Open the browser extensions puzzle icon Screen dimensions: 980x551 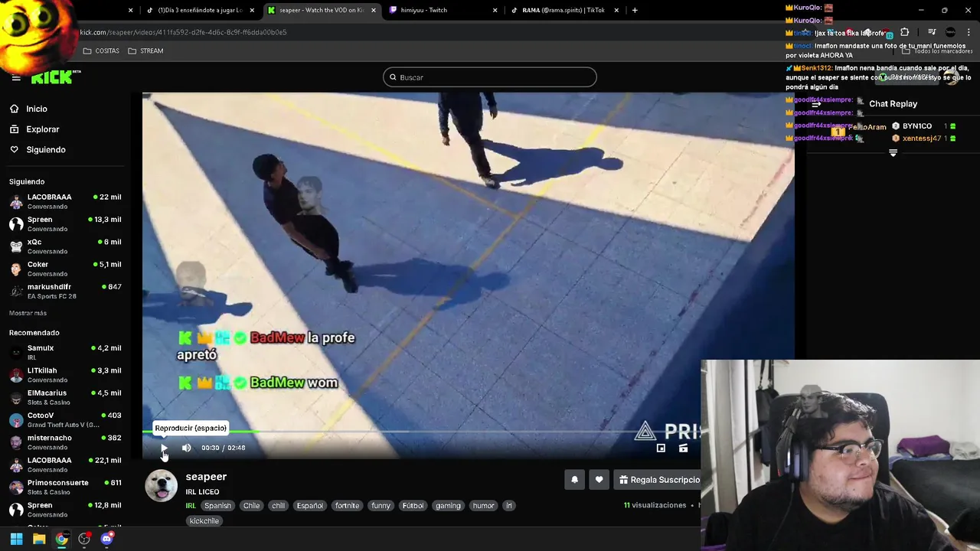click(904, 32)
